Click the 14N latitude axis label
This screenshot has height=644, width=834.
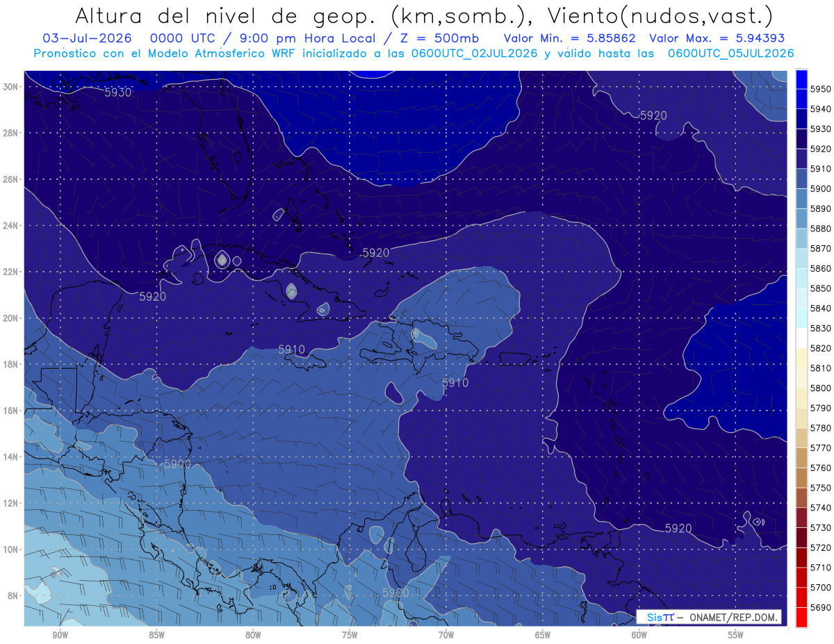[x=10, y=457]
